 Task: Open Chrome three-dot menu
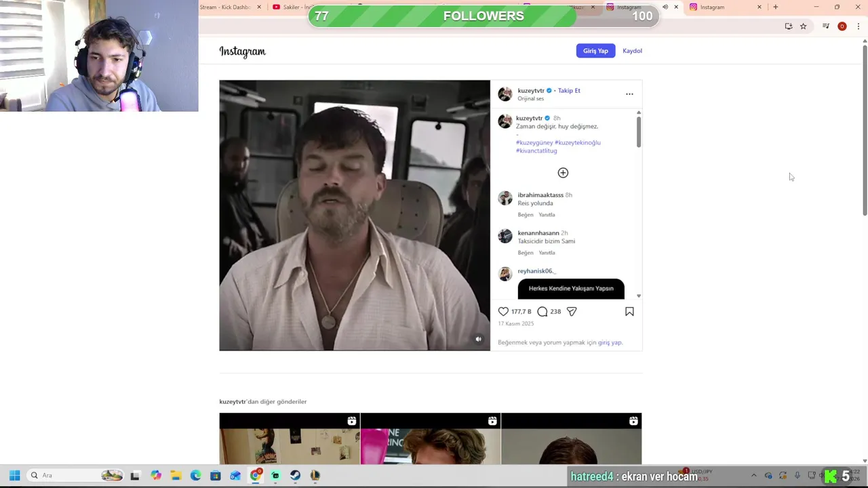(x=859, y=26)
